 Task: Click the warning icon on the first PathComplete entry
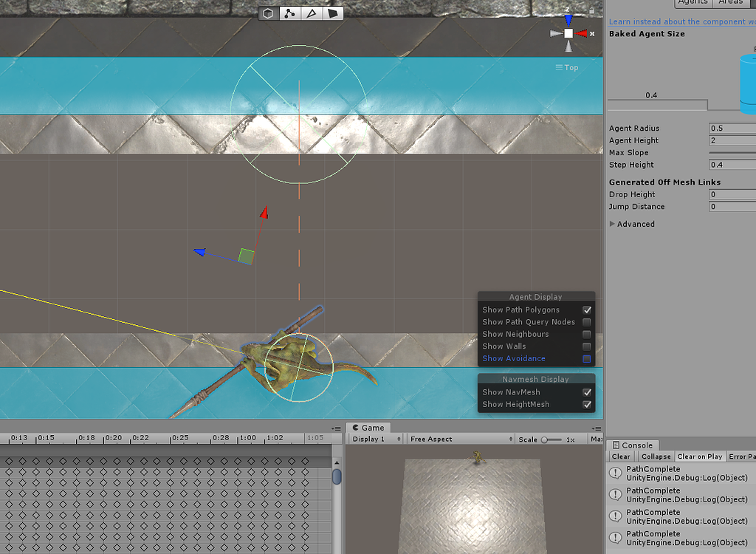614,473
